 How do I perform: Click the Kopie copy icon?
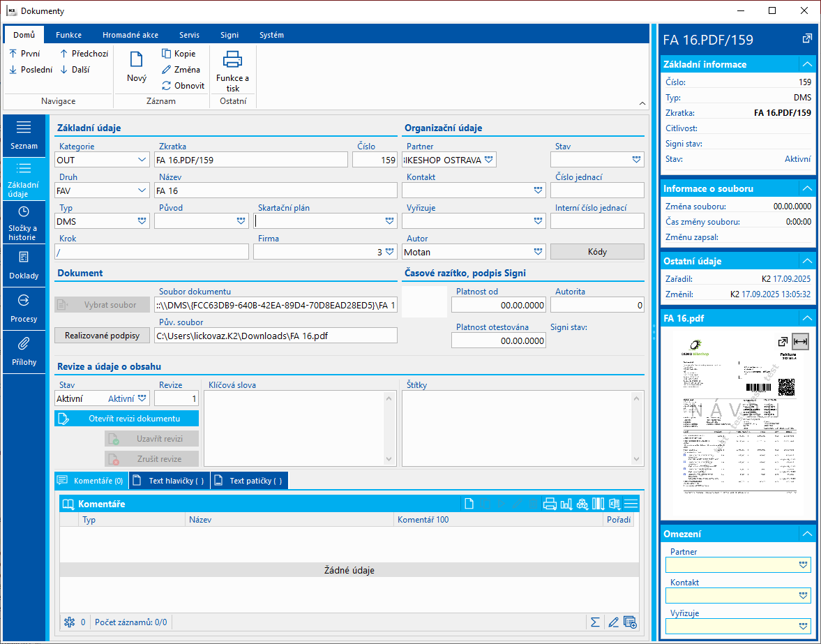pos(167,54)
